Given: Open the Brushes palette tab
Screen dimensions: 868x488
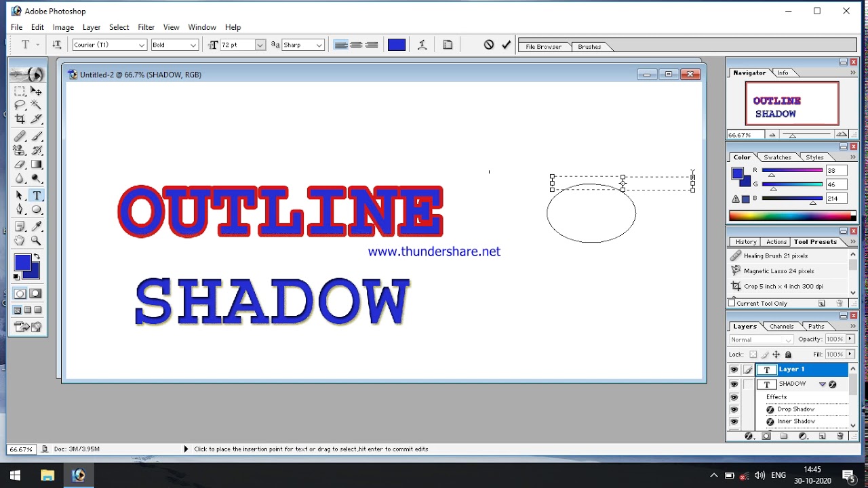Looking at the screenshot, I should (x=589, y=47).
